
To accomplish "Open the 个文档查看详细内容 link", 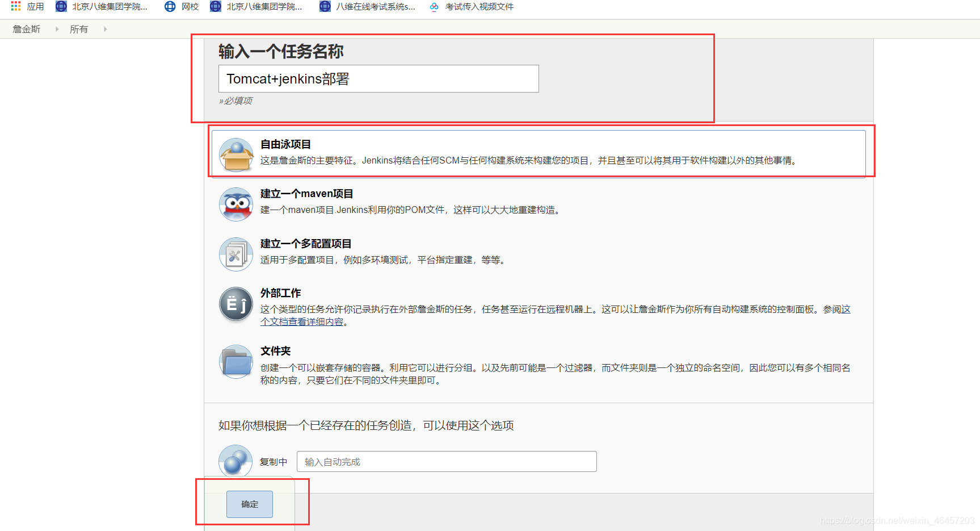I will (x=302, y=321).
